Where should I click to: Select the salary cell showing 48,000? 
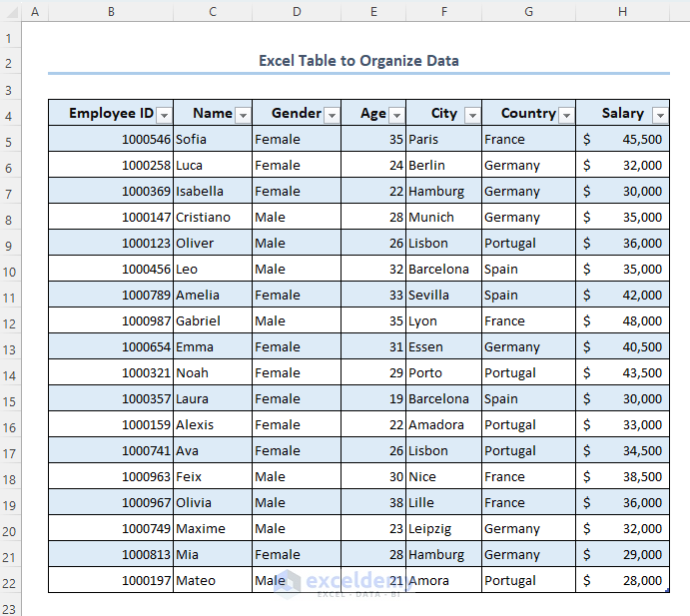tap(623, 320)
